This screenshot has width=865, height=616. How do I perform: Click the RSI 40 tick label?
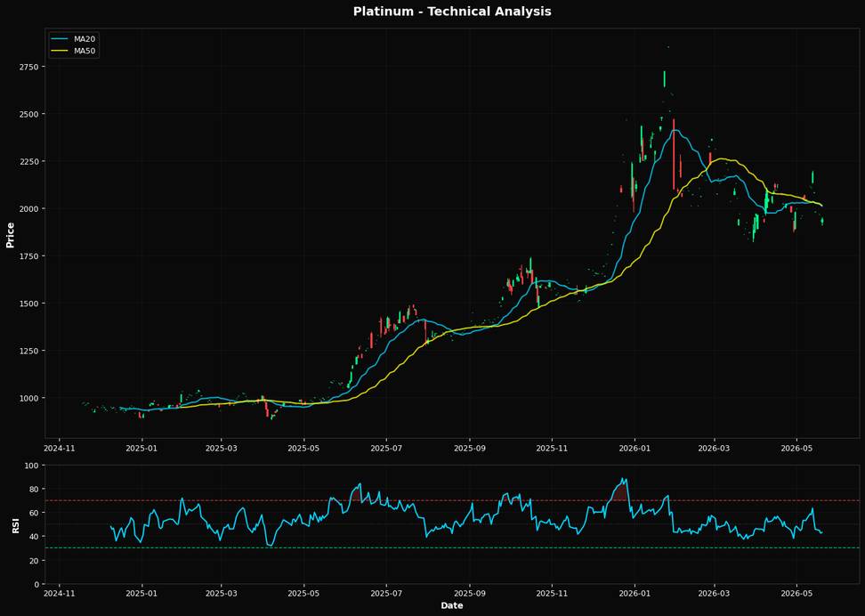pos(34,537)
